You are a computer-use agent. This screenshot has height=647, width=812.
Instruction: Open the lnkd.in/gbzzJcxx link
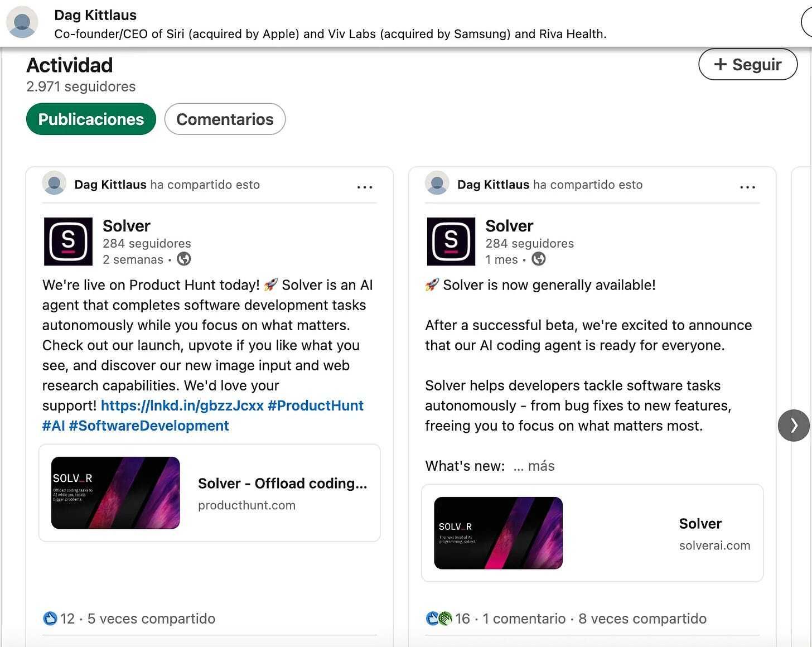(182, 405)
